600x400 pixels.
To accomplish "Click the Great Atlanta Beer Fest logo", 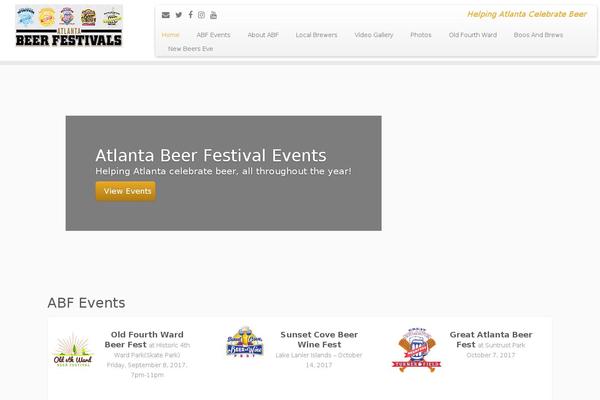I will tap(417, 349).
